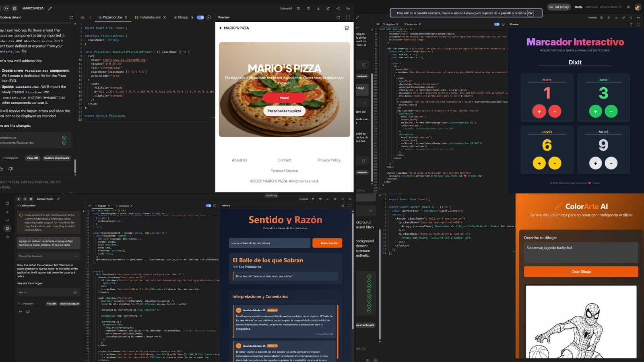Toggle the blue switch in the bottom-left editor
Screen dimensions: 644x362
tap(208, 206)
